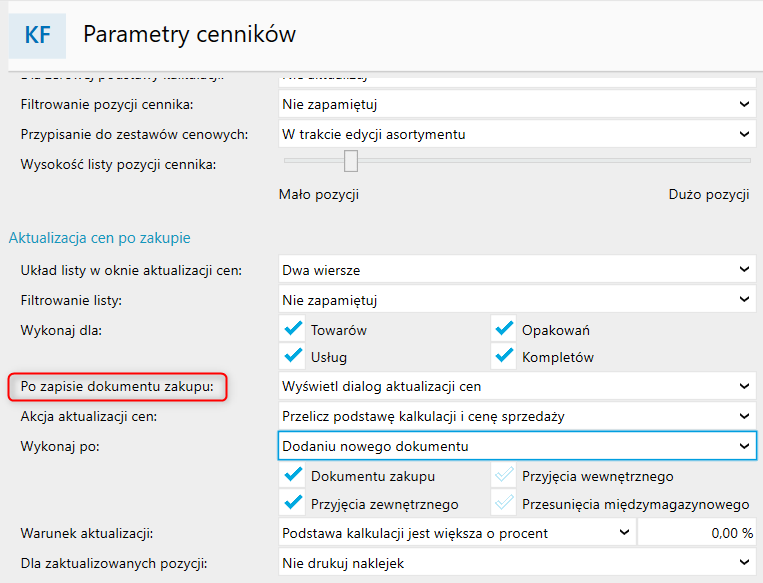Open the Po zapisie dokumentu zakupu dropdown
Screen dimensions: 763x583
coord(516,386)
